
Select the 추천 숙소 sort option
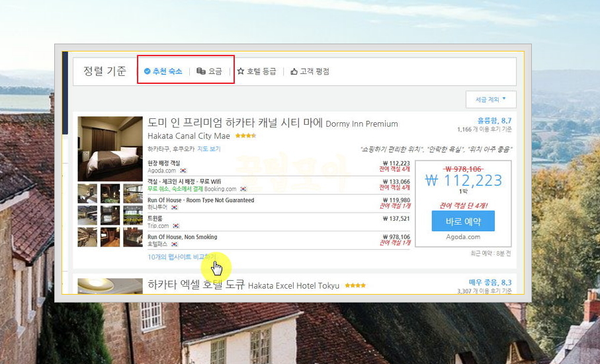[163, 71]
